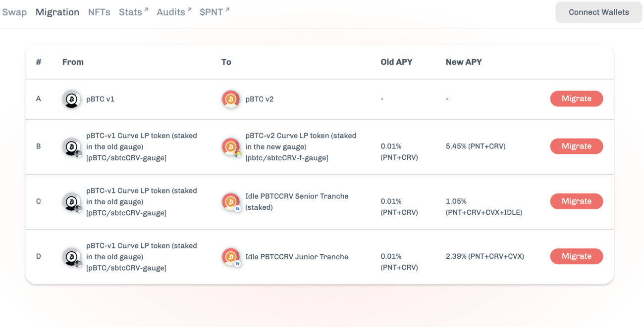
Task: Click the pBTC v1 token icon in row A
Action: (72, 99)
